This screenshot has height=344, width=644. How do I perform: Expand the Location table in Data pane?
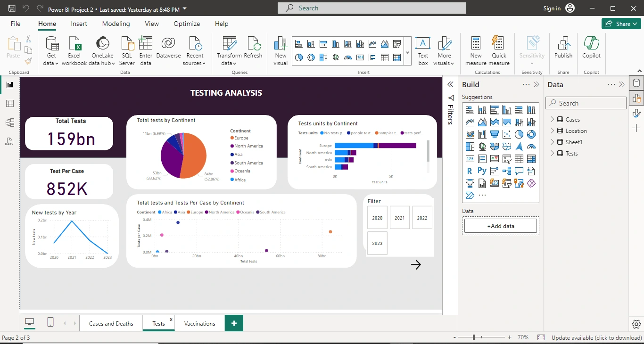click(553, 131)
